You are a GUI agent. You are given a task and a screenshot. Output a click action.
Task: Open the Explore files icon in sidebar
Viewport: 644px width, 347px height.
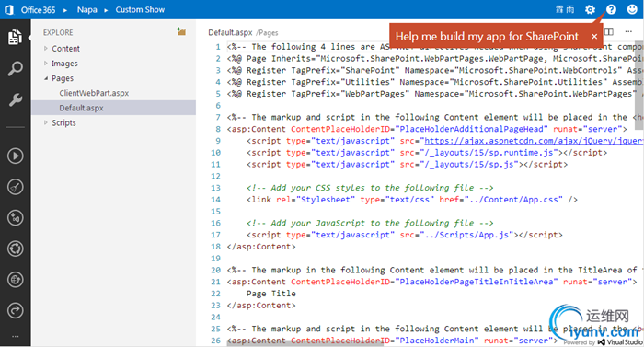[x=16, y=37]
